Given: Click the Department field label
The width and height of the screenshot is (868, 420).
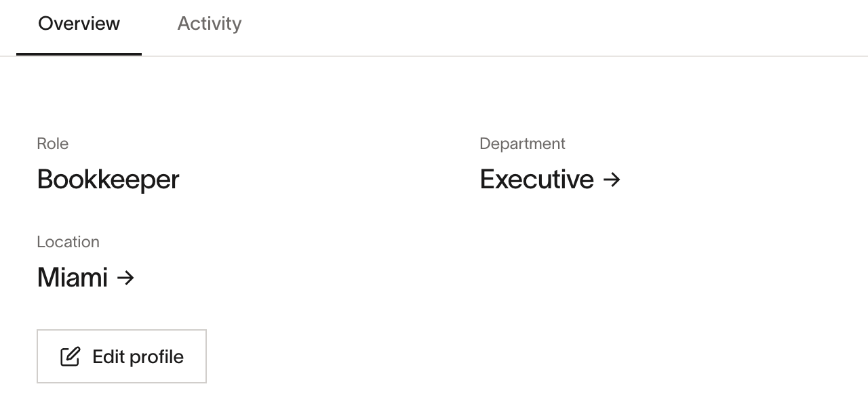Looking at the screenshot, I should click(522, 144).
